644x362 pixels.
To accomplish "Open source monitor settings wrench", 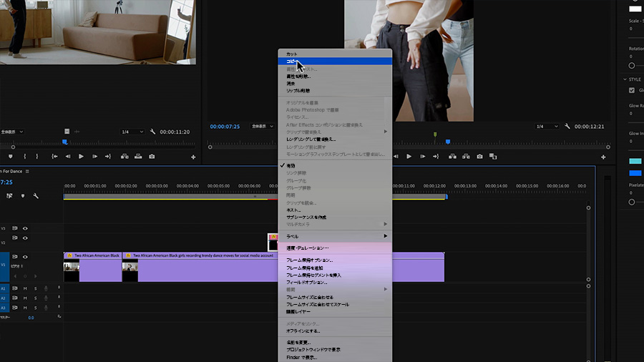I will pos(152,132).
